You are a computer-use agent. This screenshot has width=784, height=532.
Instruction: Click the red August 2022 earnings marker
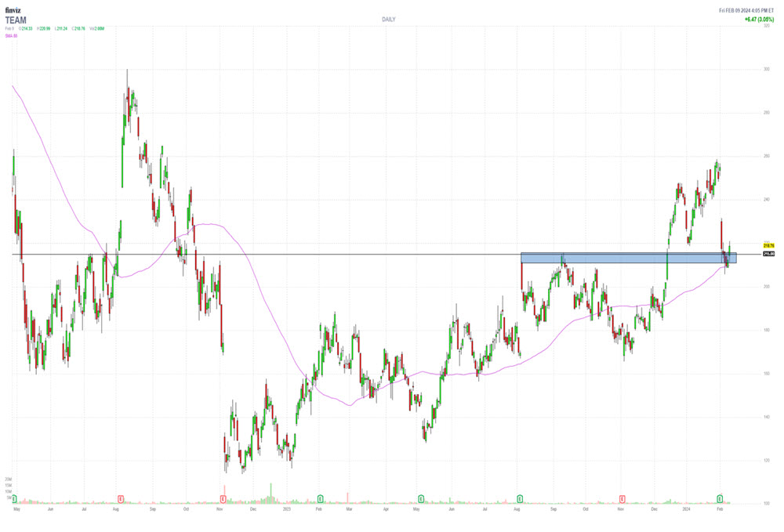[x=121, y=498]
